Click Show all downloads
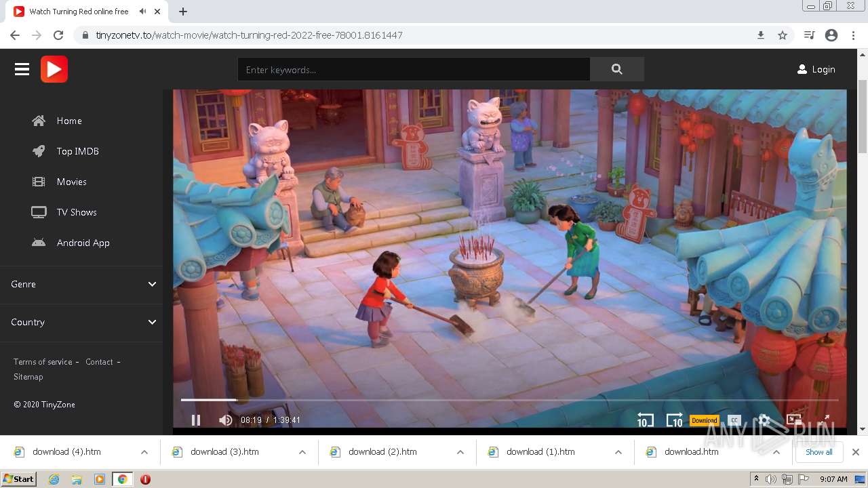Image resolution: width=868 pixels, height=488 pixels. (818, 452)
